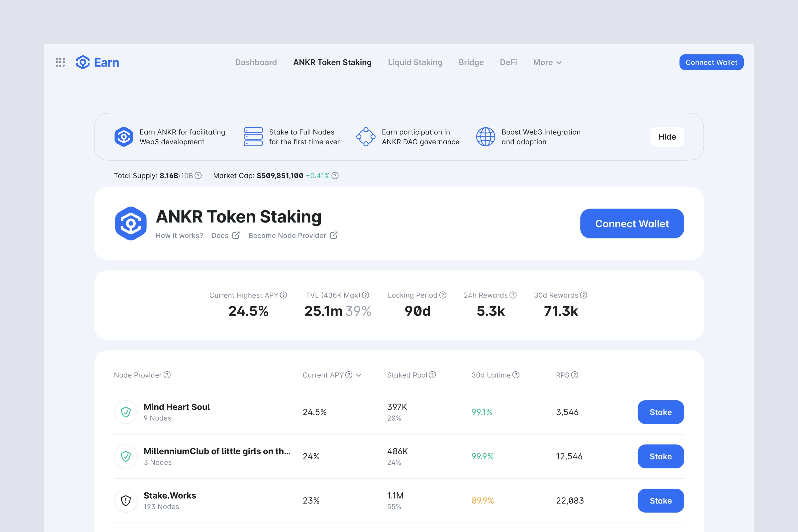Click the 3,546 RPS value
This screenshot has height=532, width=798.
pos(567,412)
